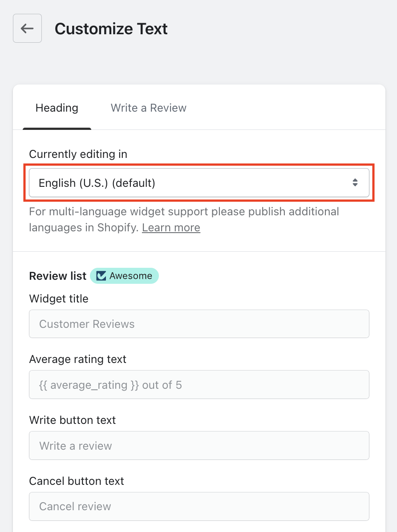Click the Customize Text page title
397x532 pixels.
[x=111, y=29]
